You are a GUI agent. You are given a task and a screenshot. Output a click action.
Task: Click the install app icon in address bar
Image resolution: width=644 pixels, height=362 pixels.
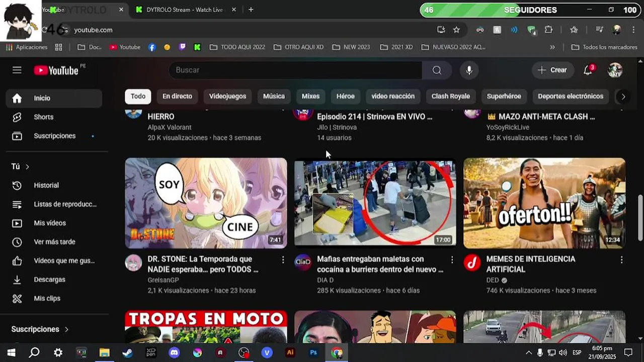coord(441,30)
